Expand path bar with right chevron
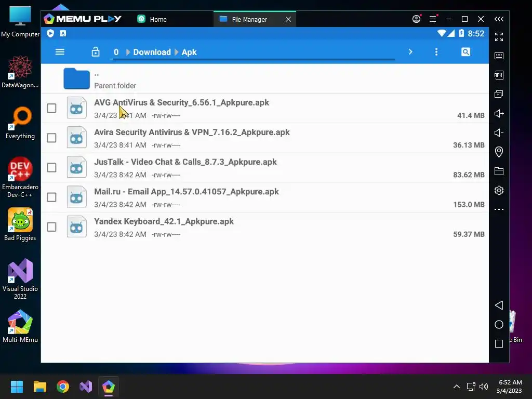The height and width of the screenshot is (399, 532). (x=410, y=52)
